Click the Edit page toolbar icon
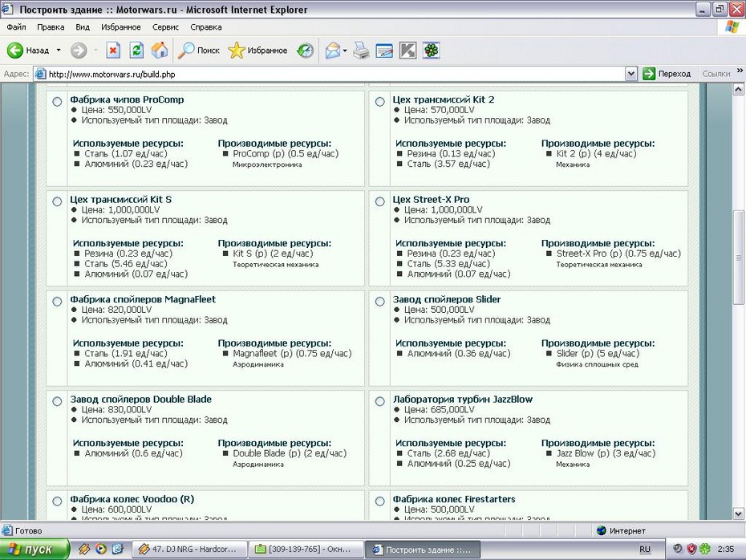Image resolution: width=746 pixels, height=560 pixels. pyautogui.click(x=384, y=50)
